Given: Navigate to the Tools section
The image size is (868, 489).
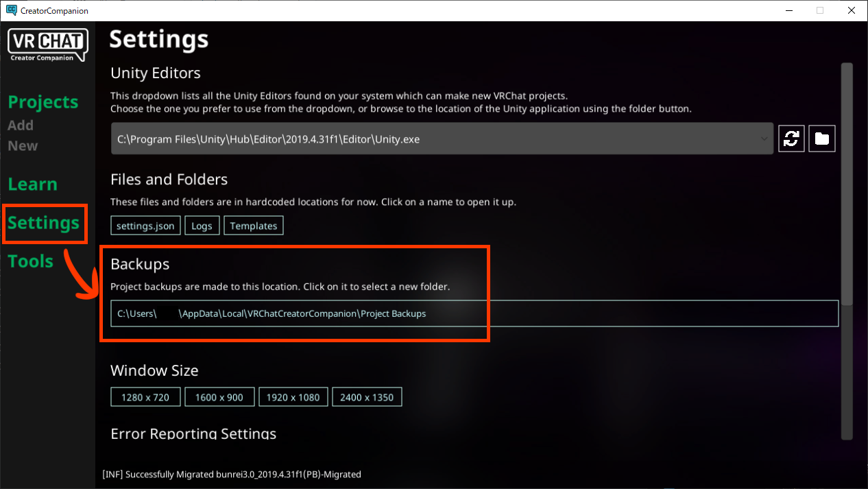Looking at the screenshot, I should (30, 261).
